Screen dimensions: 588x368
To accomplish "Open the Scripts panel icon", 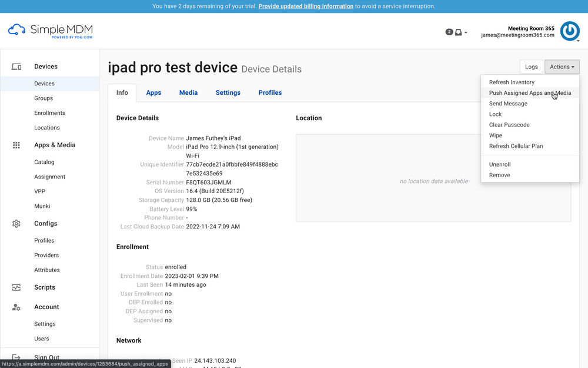I will 16,287.
